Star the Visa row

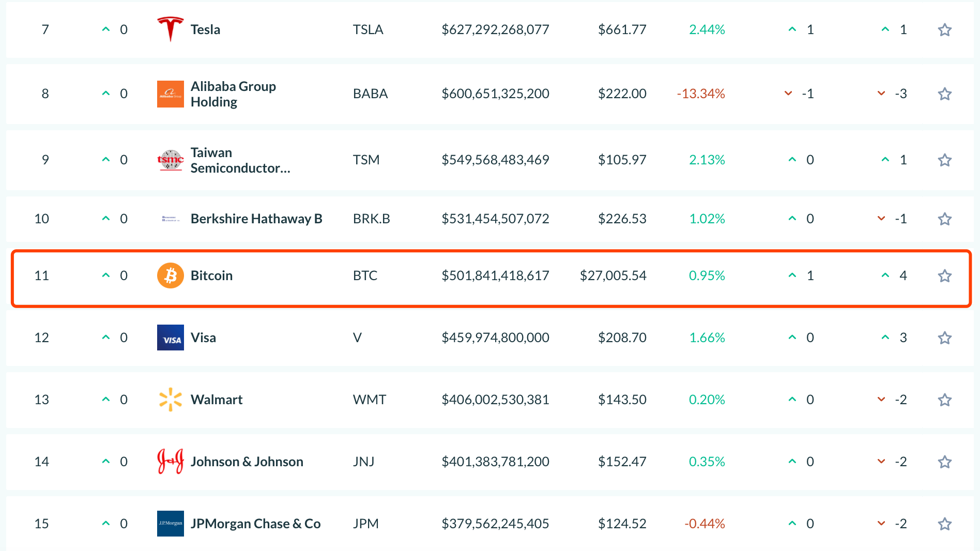[x=945, y=338]
